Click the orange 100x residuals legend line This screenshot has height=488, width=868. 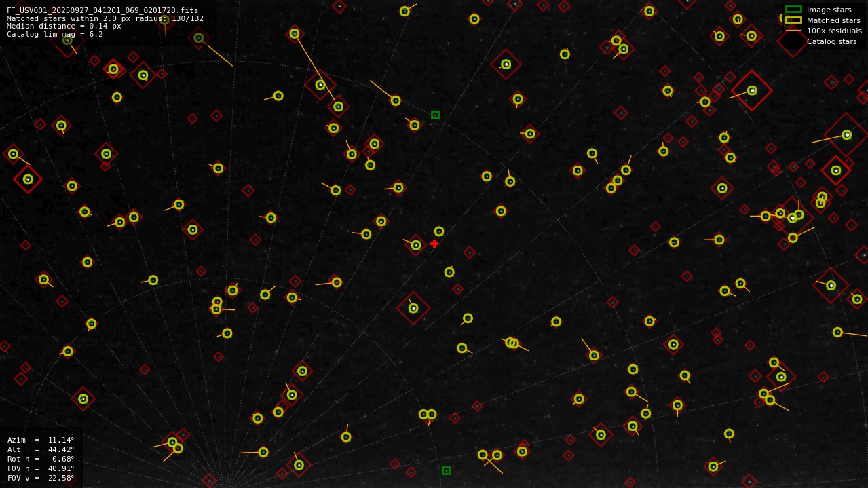click(793, 31)
